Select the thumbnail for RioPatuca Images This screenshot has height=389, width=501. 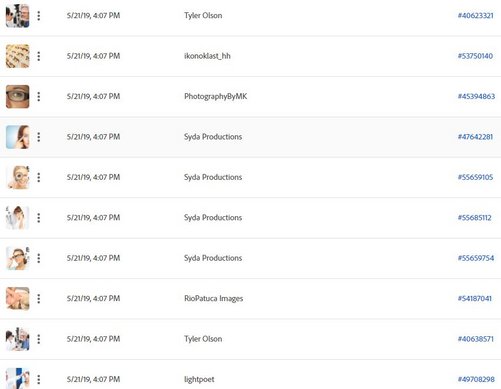pyautogui.click(x=18, y=298)
